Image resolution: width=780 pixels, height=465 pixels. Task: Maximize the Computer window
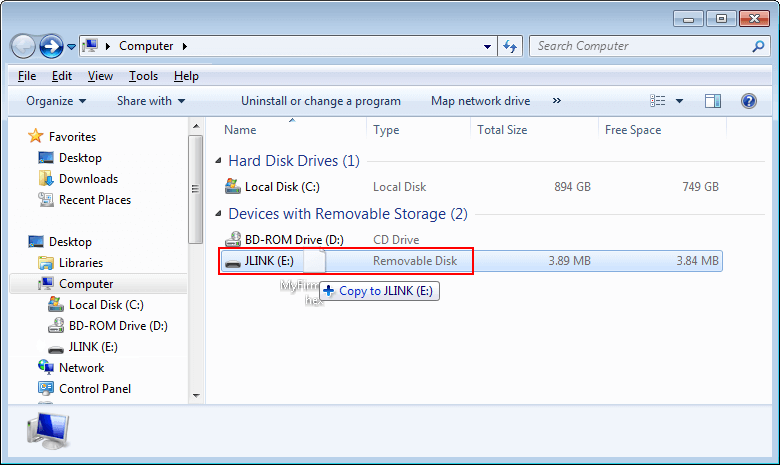click(x=721, y=19)
